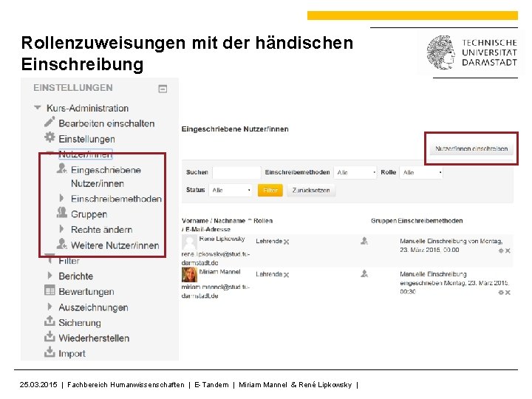The height and width of the screenshot is (399, 532).
Task: Click Rollen column heading
Action: click(263, 220)
